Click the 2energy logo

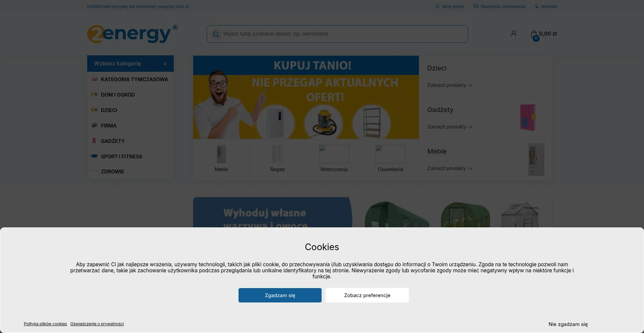click(x=132, y=34)
